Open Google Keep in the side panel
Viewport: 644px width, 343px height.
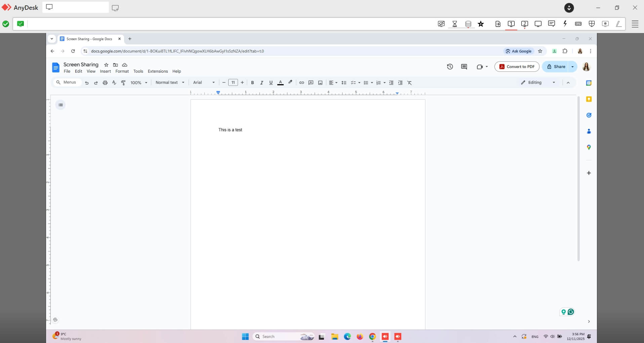[x=589, y=99]
